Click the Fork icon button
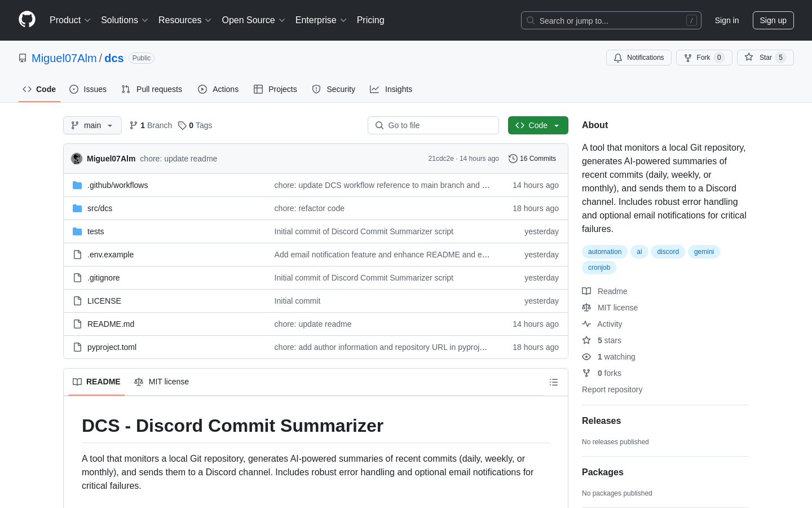The width and height of the screenshot is (812, 508). click(x=688, y=58)
